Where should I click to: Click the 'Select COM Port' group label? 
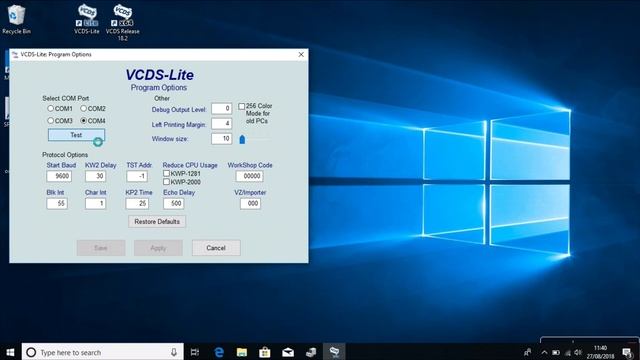click(x=66, y=98)
